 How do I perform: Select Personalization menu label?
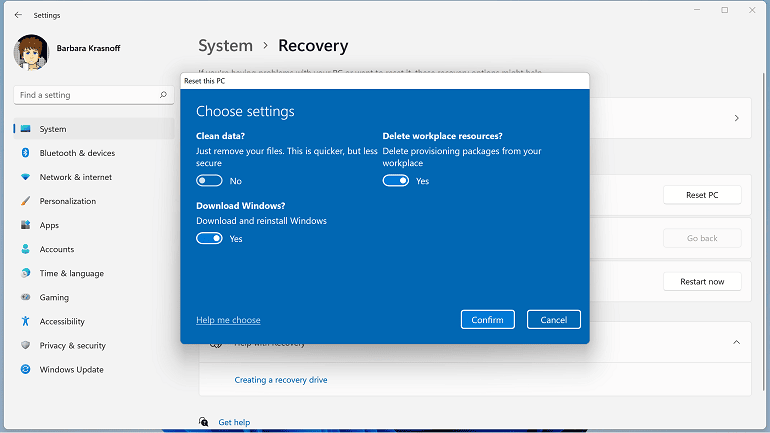[68, 201]
